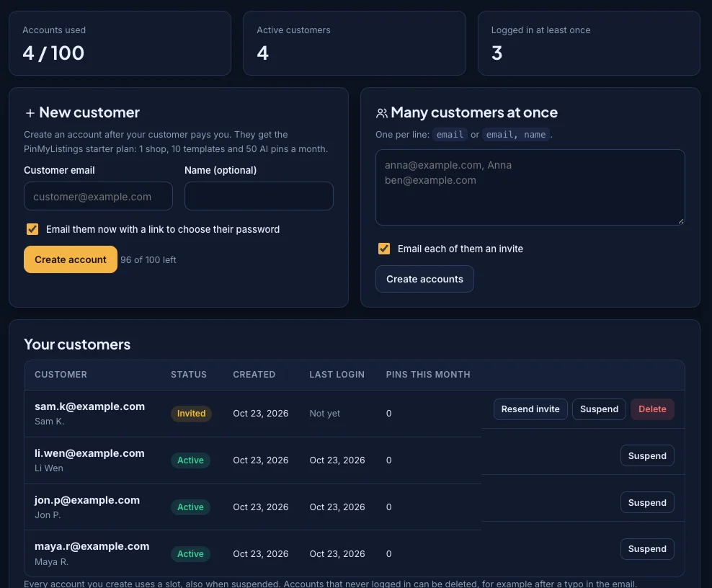712x588 pixels.
Task: Click the Active badge in Jon P.'s row
Action: pyautogui.click(x=190, y=507)
